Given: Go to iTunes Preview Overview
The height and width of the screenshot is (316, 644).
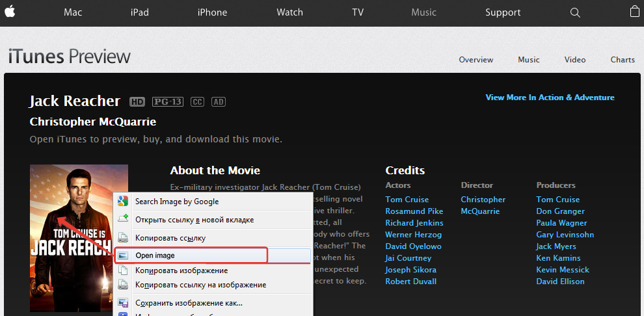Looking at the screenshot, I should (476, 60).
